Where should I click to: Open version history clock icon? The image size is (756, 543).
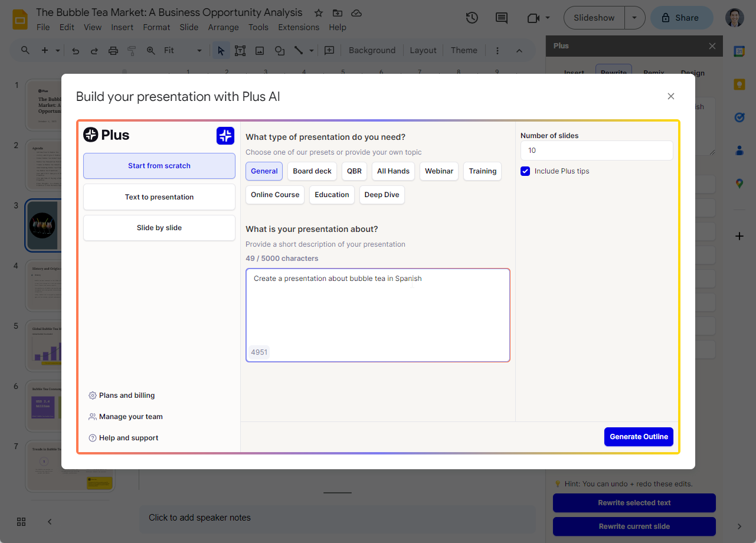point(472,18)
